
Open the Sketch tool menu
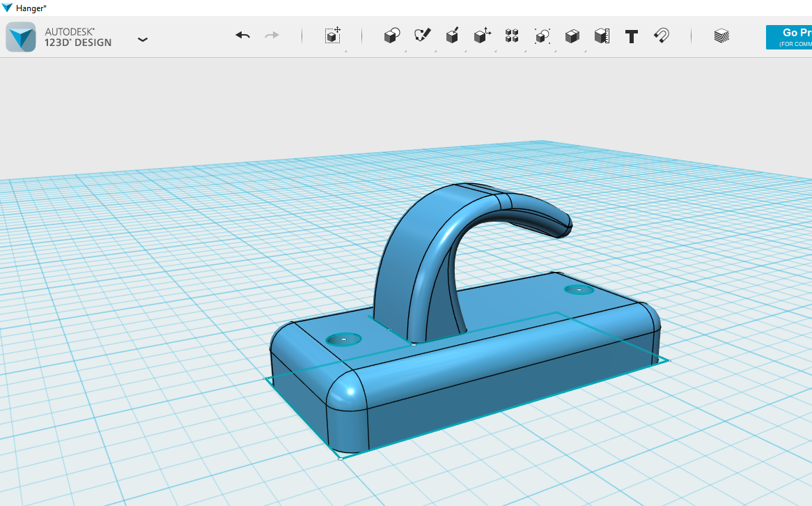click(x=422, y=36)
